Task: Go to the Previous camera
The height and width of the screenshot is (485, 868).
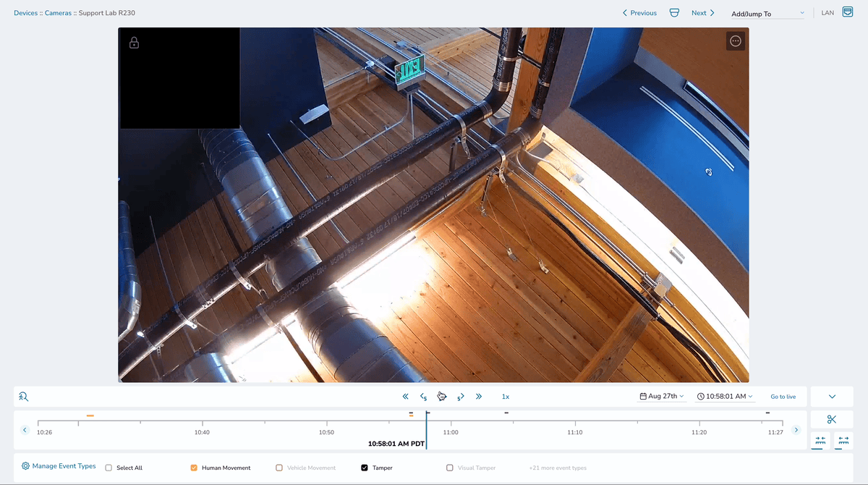Action: click(x=639, y=13)
